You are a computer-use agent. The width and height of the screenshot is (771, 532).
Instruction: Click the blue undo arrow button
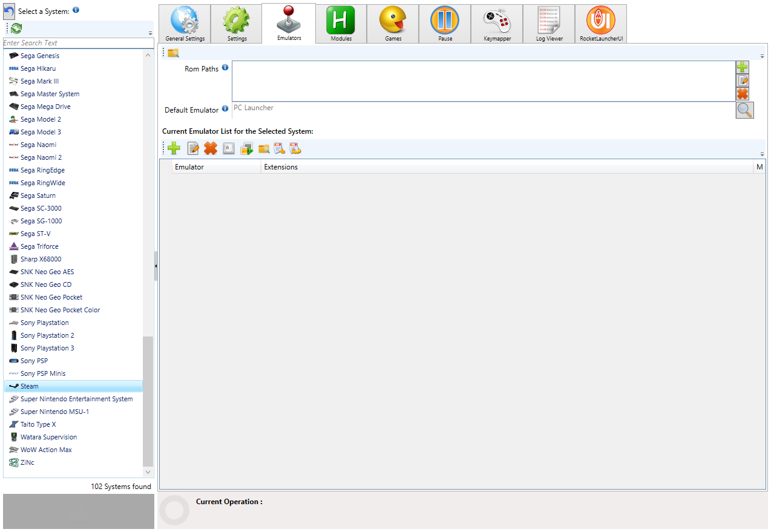(9, 11)
